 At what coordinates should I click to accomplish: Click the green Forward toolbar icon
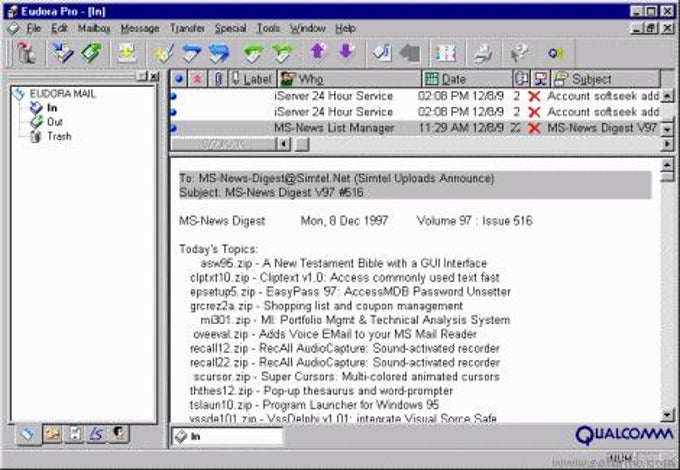(x=253, y=53)
